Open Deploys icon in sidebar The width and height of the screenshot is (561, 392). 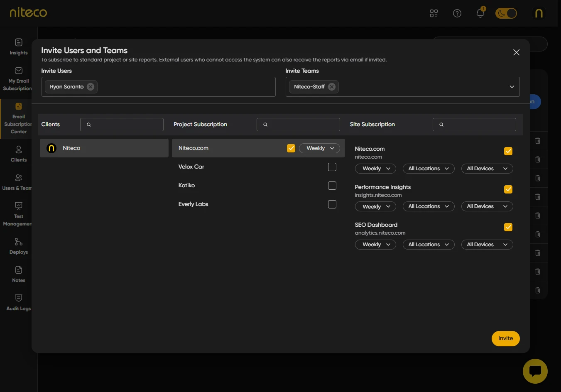[x=19, y=242]
